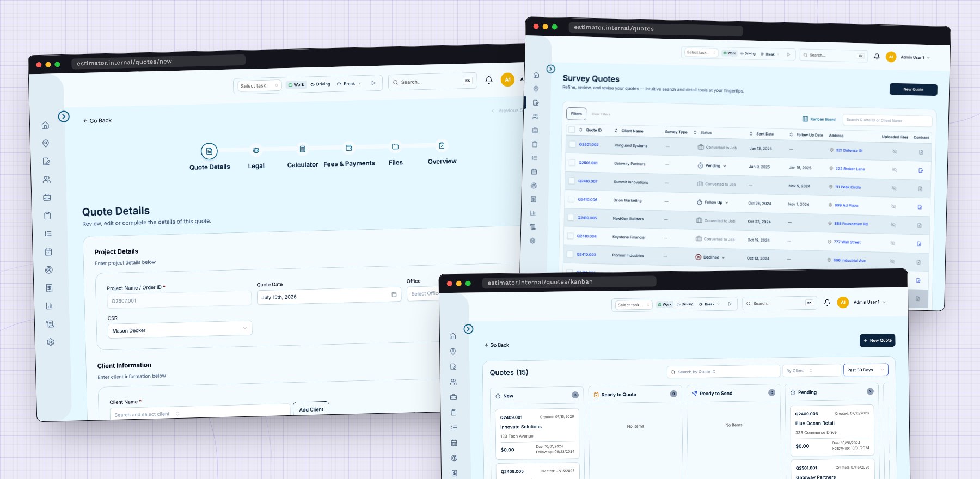
Task: Switch to Kanban Board view link
Action: point(819,119)
